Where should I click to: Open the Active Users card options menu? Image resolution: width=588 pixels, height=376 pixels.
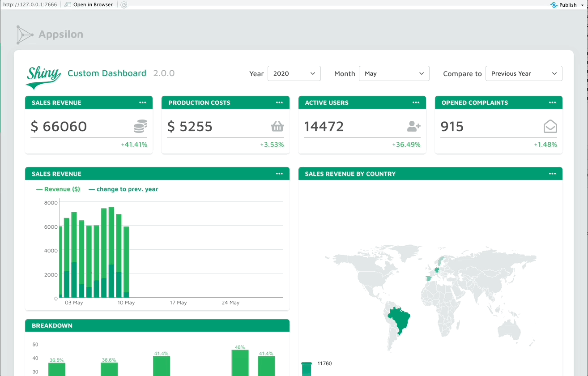(x=416, y=103)
